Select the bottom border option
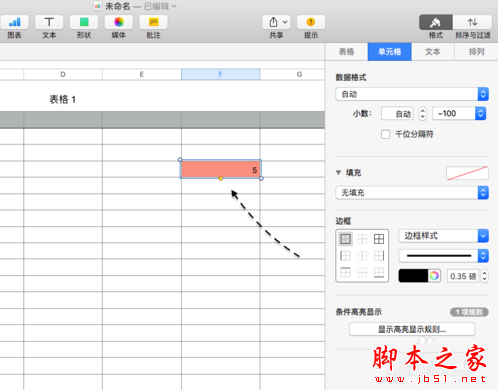Viewport: 498px width, 390px height. [x=379, y=272]
